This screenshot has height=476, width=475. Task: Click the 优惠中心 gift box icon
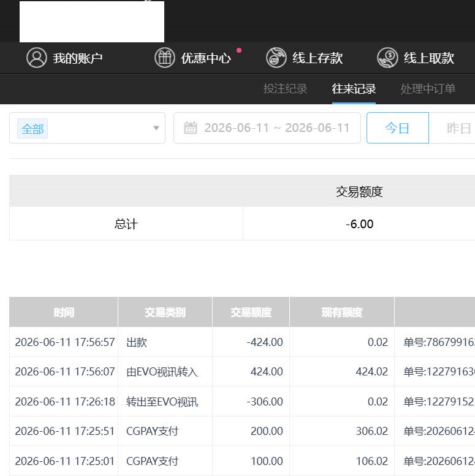pyautogui.click(x=165, y=58)
